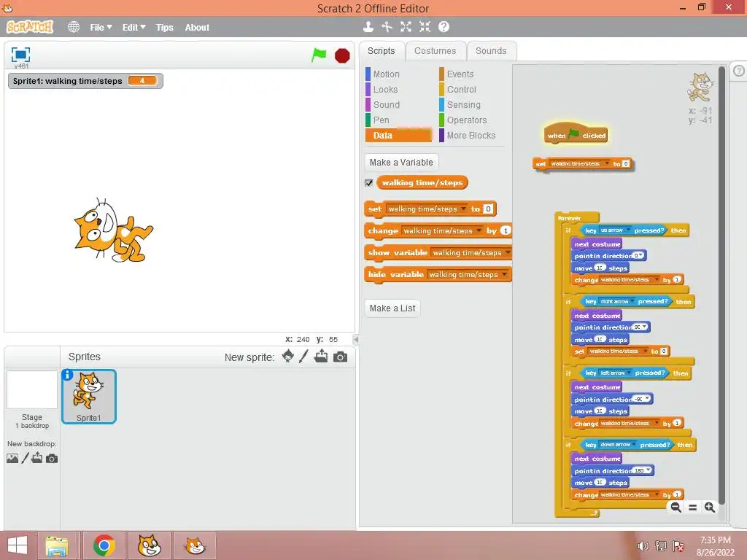Image resolution: width=747 pixels, height=560 pixels.
Task: Open the About menu
Action: pos(197,28)
